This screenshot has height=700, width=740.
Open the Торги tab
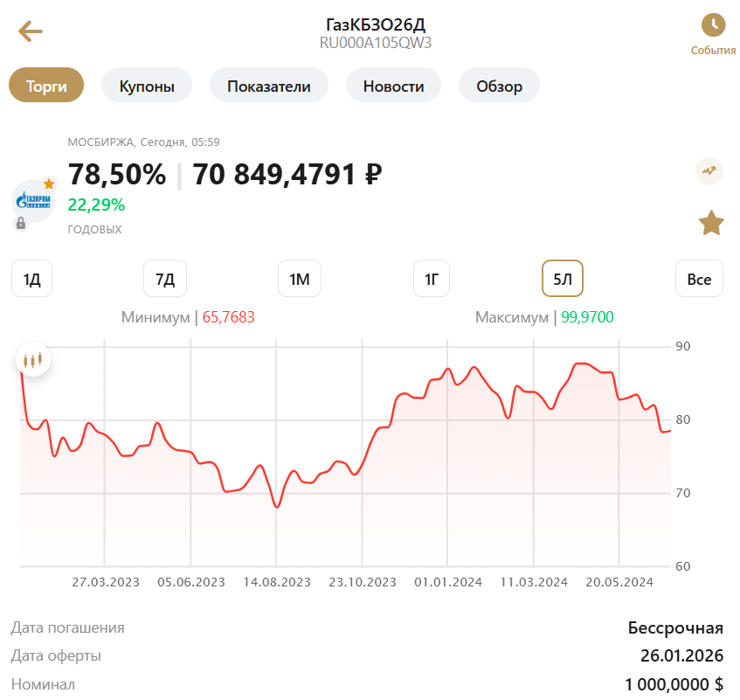click(x=46, y=85)
